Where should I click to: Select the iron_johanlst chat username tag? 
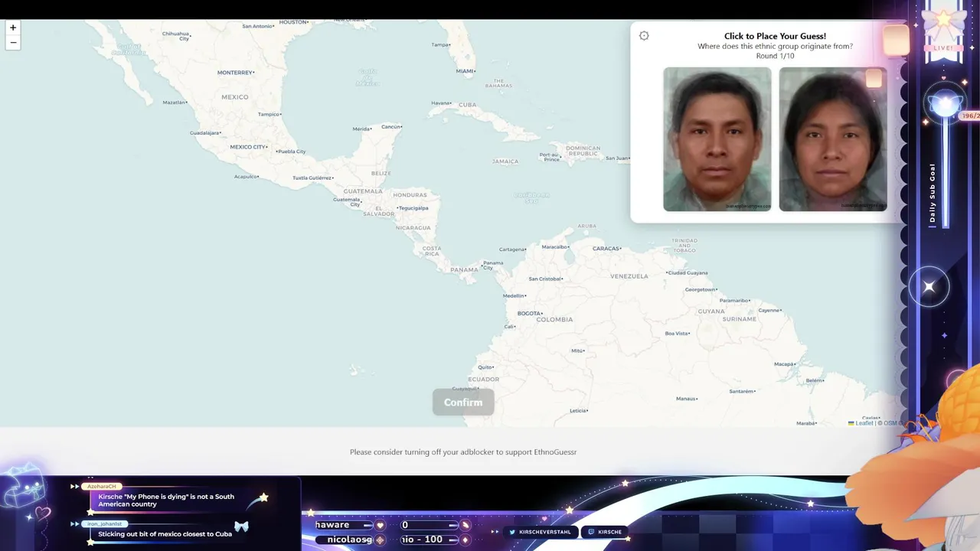(x=104, y=524)
